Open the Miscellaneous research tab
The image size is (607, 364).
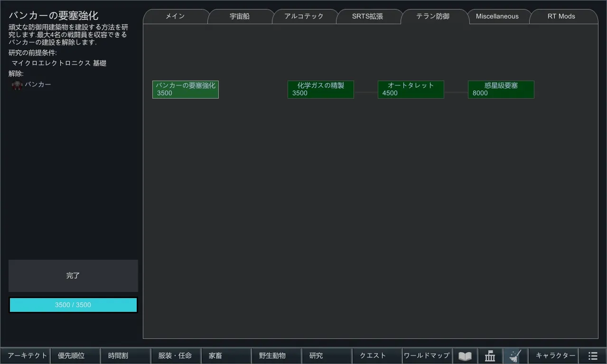pos(497,17)
